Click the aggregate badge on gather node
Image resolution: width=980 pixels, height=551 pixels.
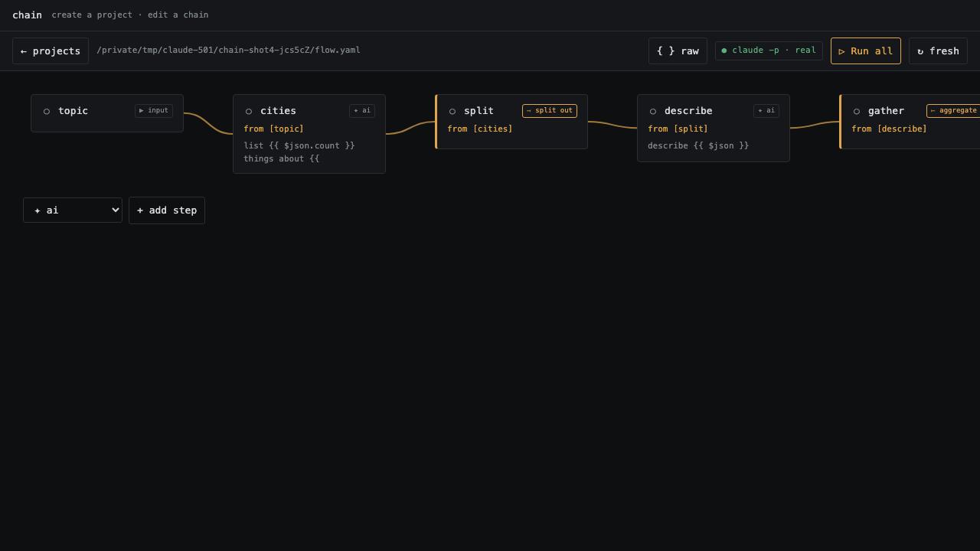953,111
